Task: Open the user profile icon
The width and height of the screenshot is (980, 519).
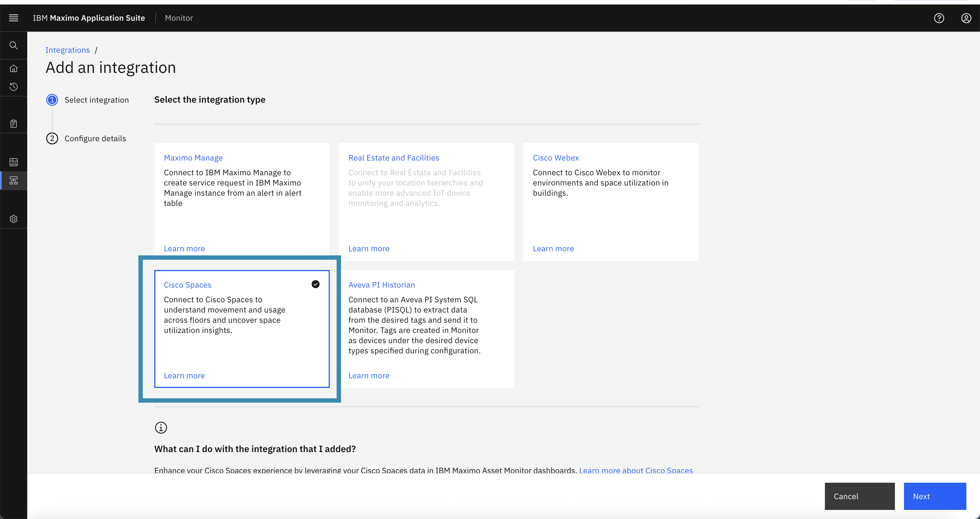Action: 966,18
